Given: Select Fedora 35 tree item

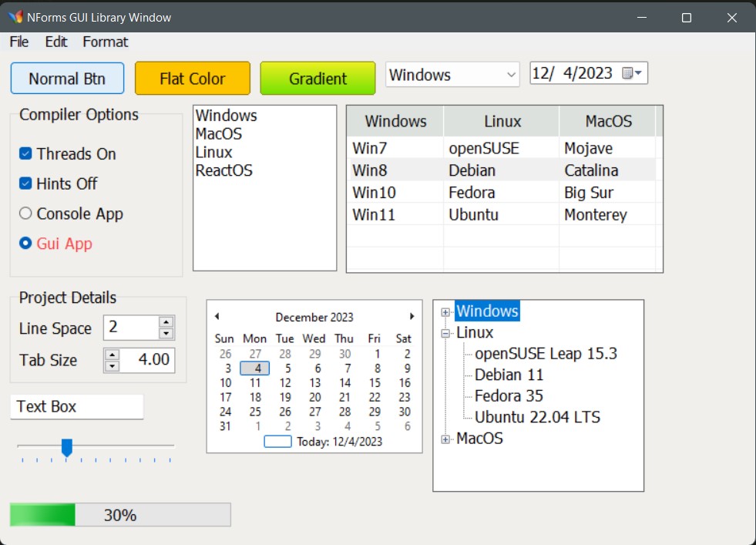Looking at the screenshot, I should click(509, 396).
